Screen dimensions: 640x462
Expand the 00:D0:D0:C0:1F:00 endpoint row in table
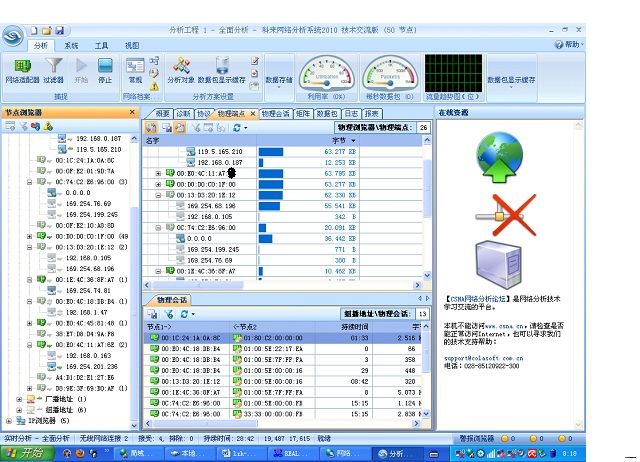click(x=158, y=184)
